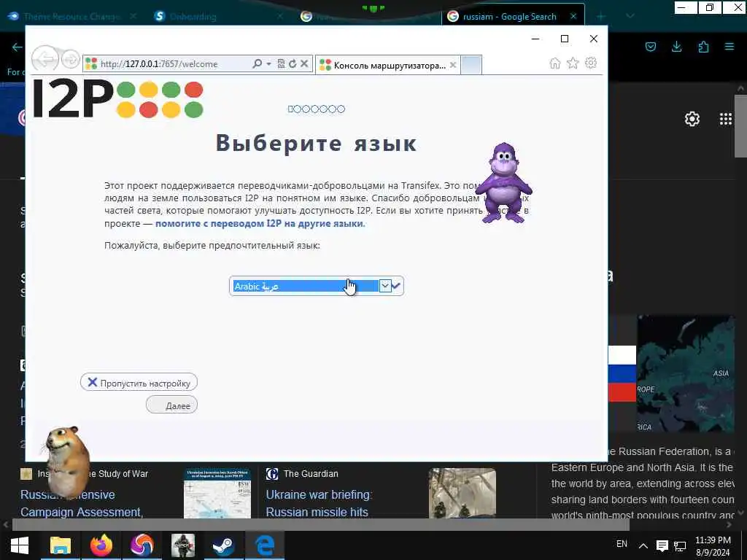Click vertical scrollbar of Google page
The height and width of the screenshot is (560, 747).
coord(740,125)
